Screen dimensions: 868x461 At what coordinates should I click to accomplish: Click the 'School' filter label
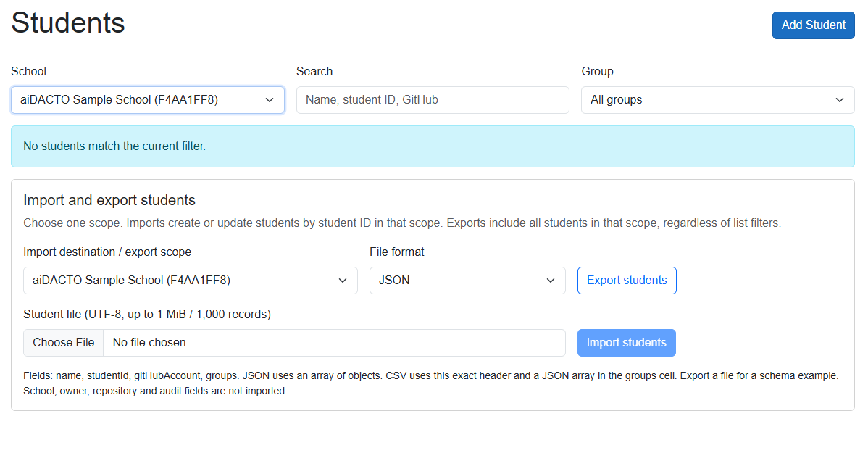[x=28, y=72]
